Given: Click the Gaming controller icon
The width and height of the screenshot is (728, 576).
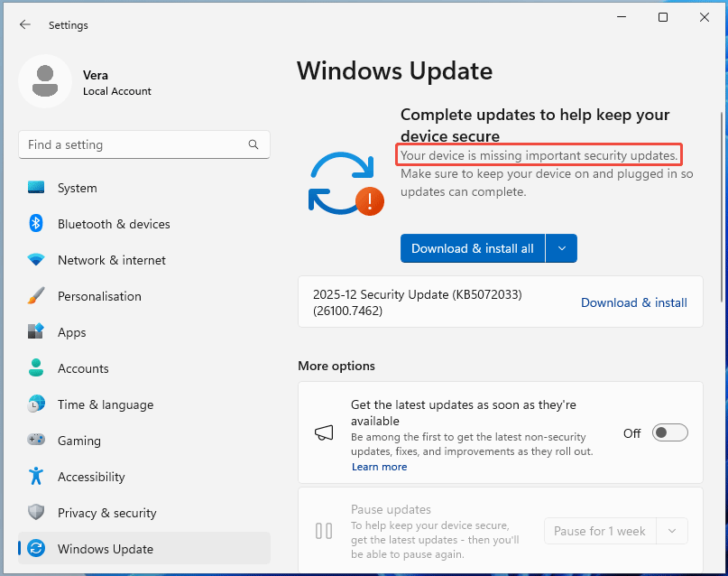Looking at the screenshot, I should point(36,441).
